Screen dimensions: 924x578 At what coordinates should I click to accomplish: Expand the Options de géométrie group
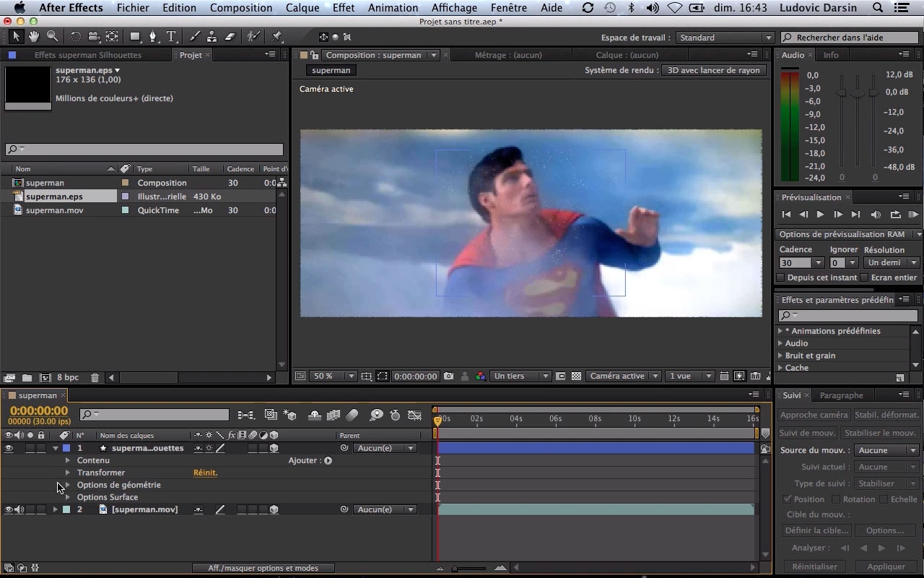pyautogui.click(x=68, y=485)
